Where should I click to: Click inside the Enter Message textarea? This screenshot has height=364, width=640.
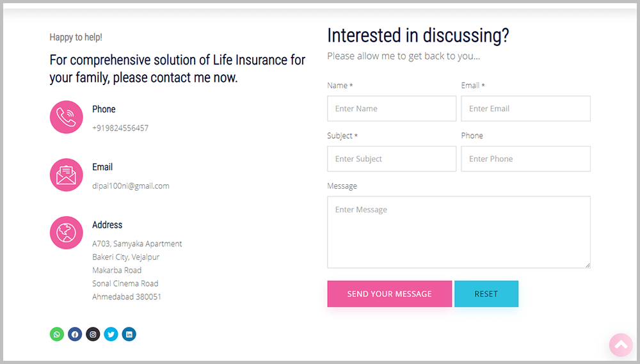[x=459, y=232]
